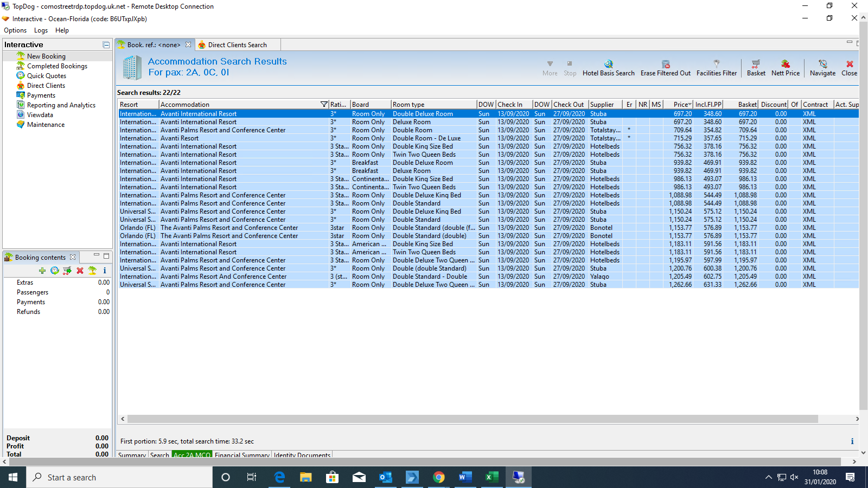The width and height of the screenshot is (868, 488).
Task: Click the Windows search box 'Start a search'
Action: pyautogui.click(x=119, y=477)
